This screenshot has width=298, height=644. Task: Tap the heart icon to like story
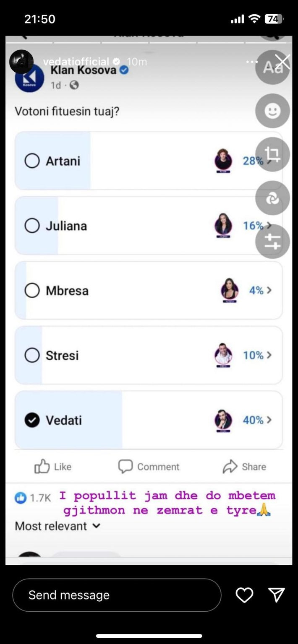point(244,595)
